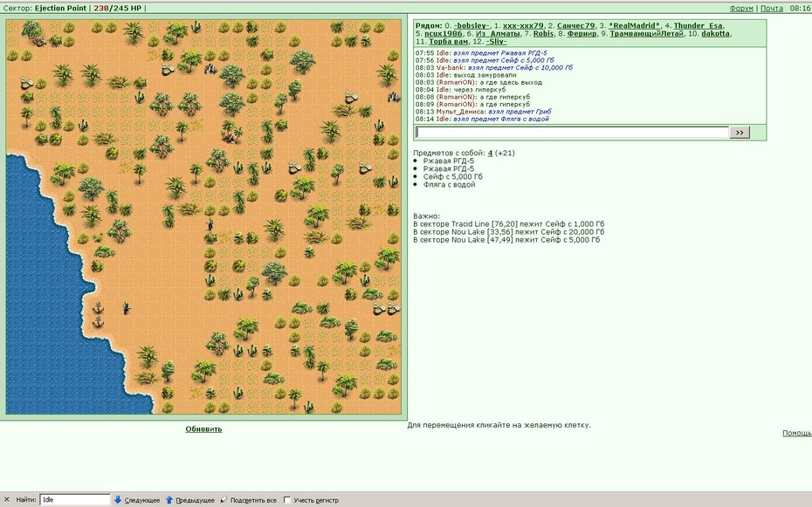Click the player character in the map center
This screenshot has width=812, height=507.
click(210, 224)
